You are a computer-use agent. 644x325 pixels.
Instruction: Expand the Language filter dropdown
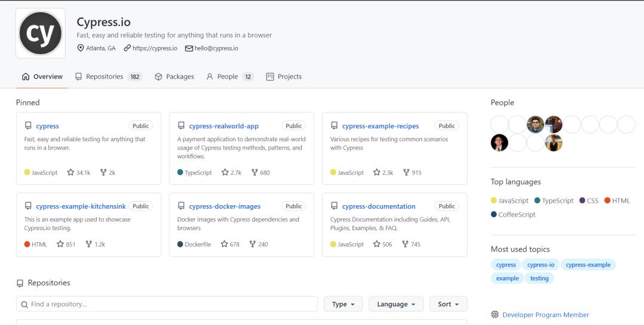[397, 304]
